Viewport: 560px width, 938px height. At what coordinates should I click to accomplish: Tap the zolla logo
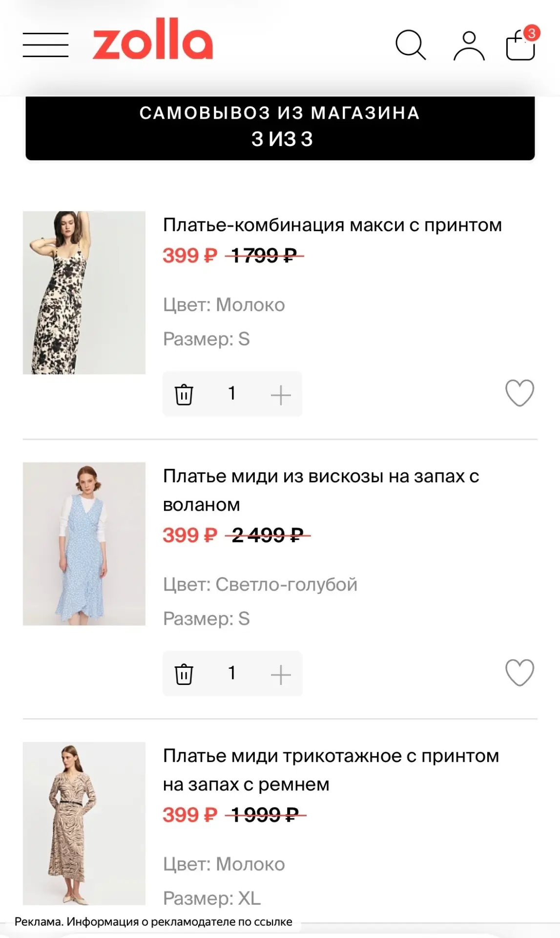pos(153,39)
